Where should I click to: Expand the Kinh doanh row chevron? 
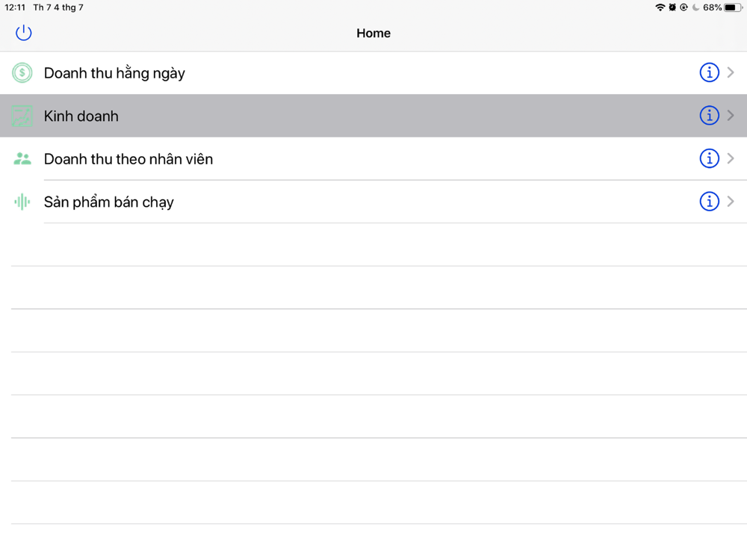coord(731,116)
